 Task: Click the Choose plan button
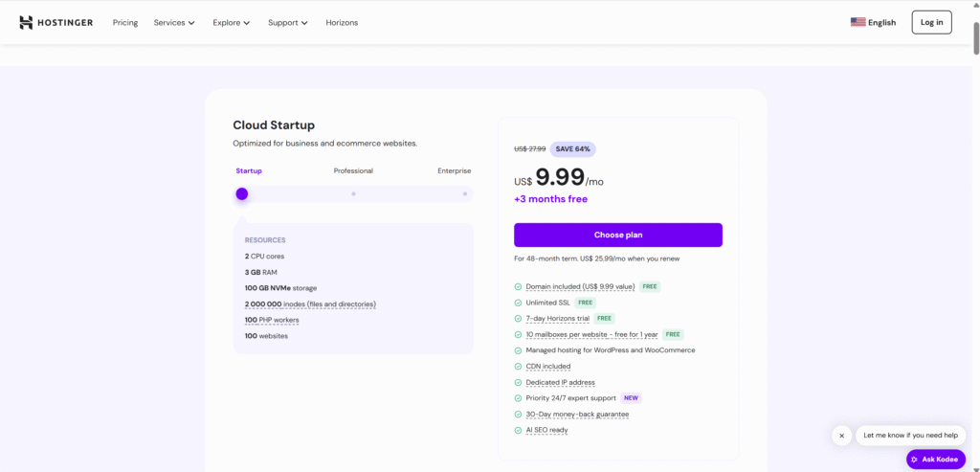click(x=618, y=236)
